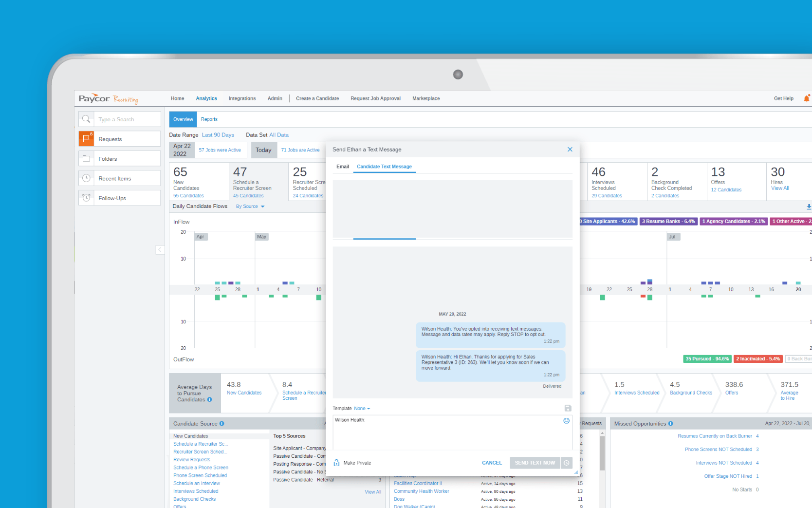Close the Send Text Message dialog

pyautogui.click(x=570, y=150)
